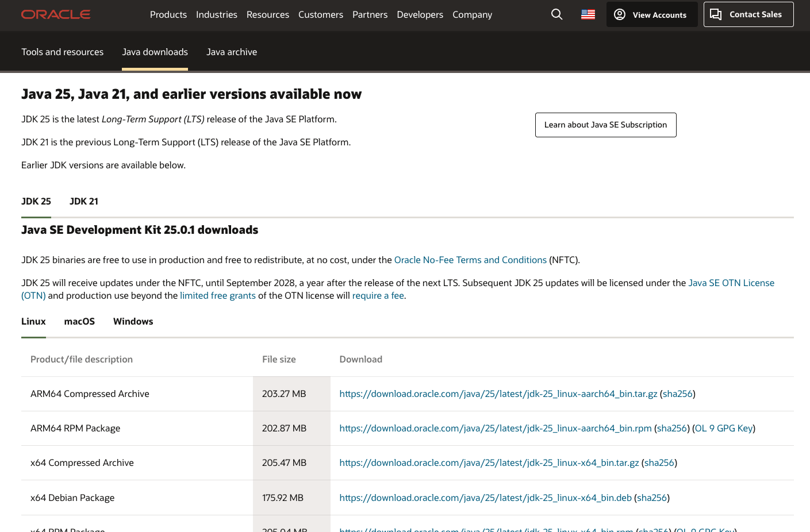Switch to the Java archive tab
Screen dimensions: 810x532
(232, 52)
